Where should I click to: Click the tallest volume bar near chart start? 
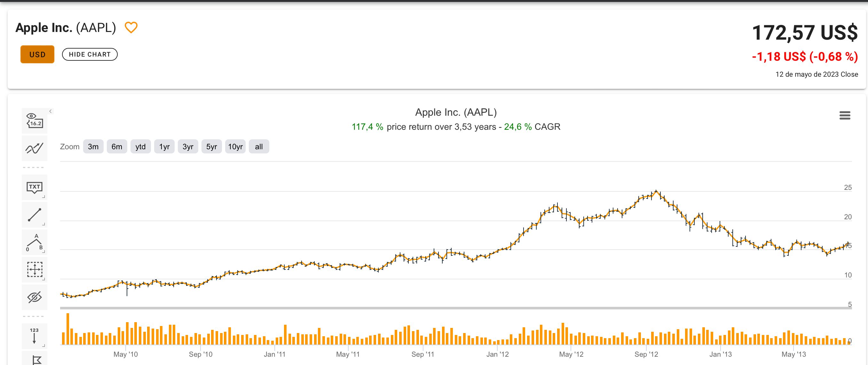click(68, 329)
